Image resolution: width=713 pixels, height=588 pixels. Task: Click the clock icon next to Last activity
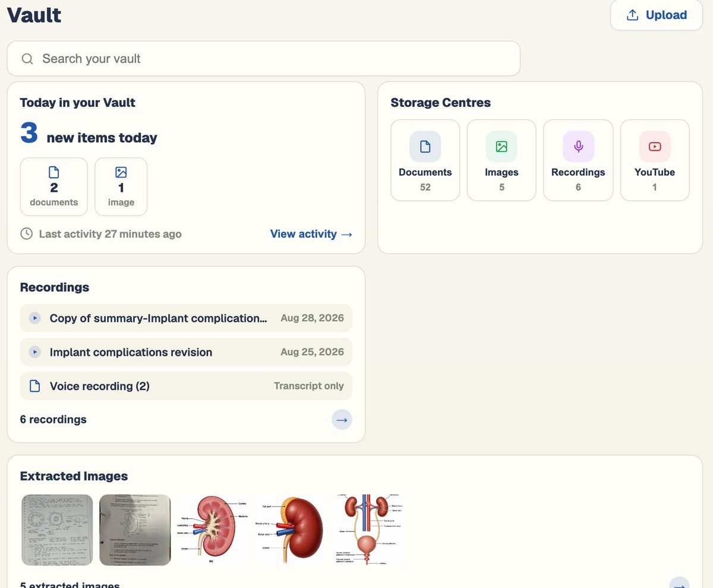[x=26, y=234]
